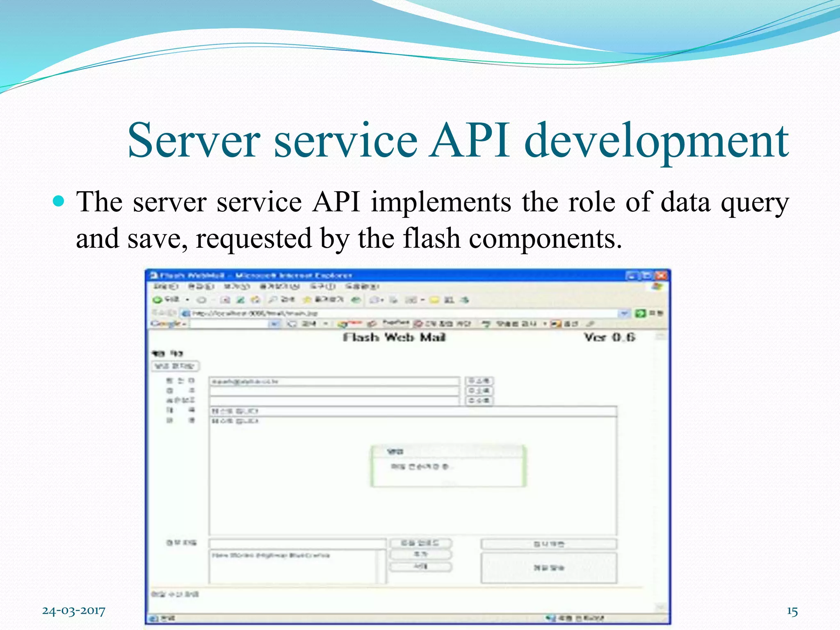Click address book button beside recipient field
This screenshot has width=840, height=630.
[x=479, y=381]
